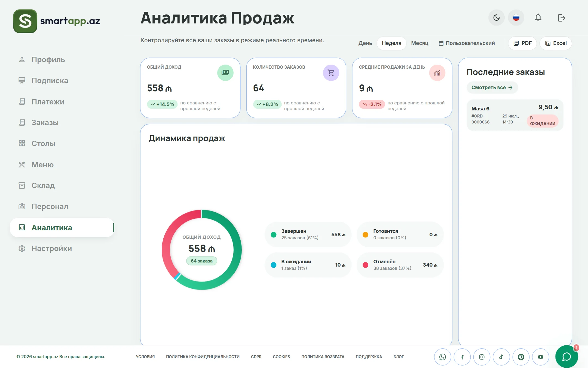Go to Платежи in the sidebar
The width and height of the screenshot is (588, 368).
(62, 102)
